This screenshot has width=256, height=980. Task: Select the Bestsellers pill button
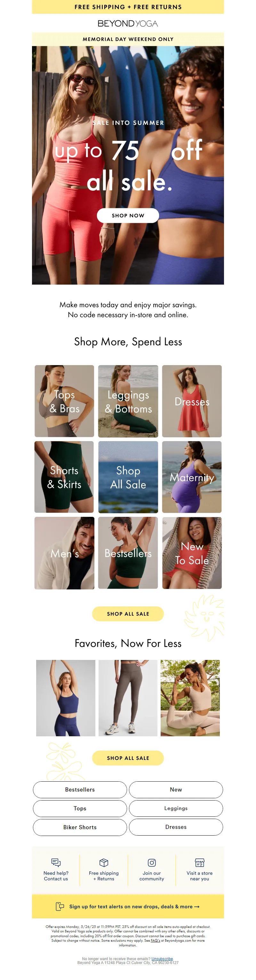80,789
